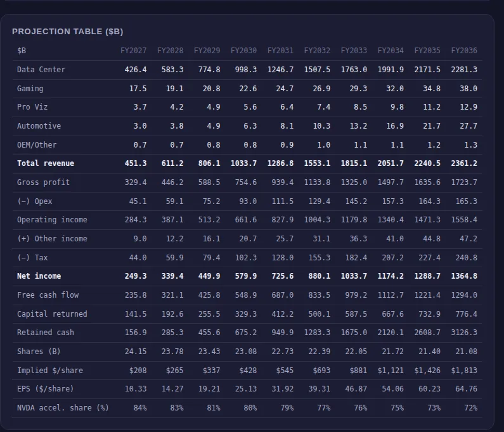
Task: Click Automotive value 27.7
Action: pos(468,126)
